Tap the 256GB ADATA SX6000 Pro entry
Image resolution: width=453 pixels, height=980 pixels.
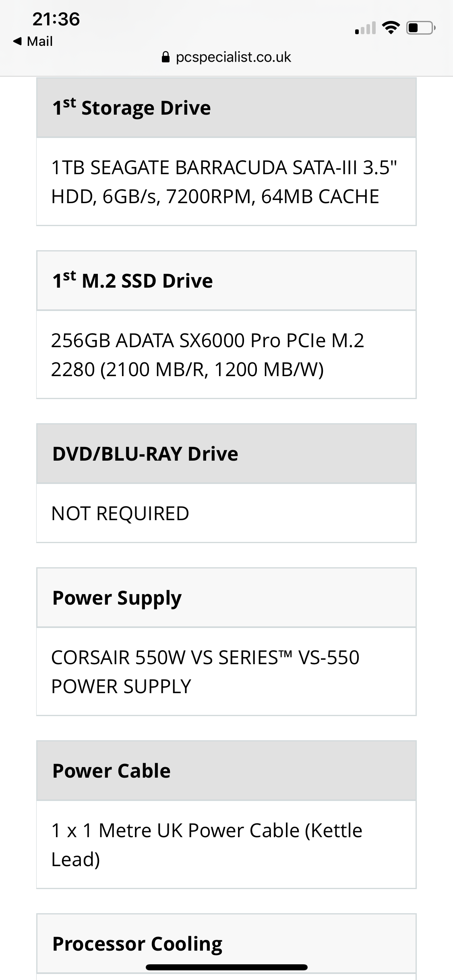point(226,355)
